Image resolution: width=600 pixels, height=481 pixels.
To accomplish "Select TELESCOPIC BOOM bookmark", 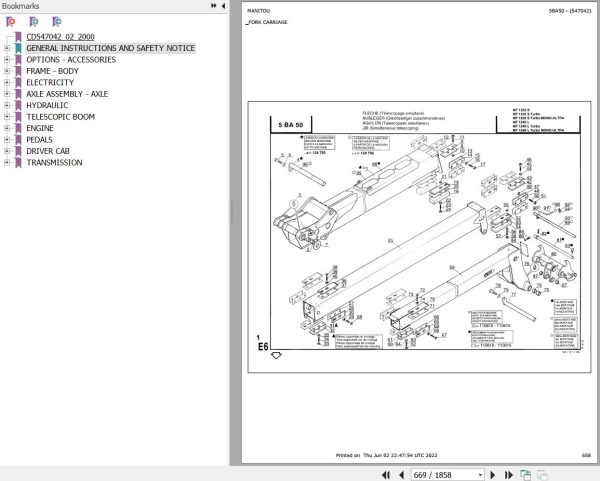I will tap(60, 117).
